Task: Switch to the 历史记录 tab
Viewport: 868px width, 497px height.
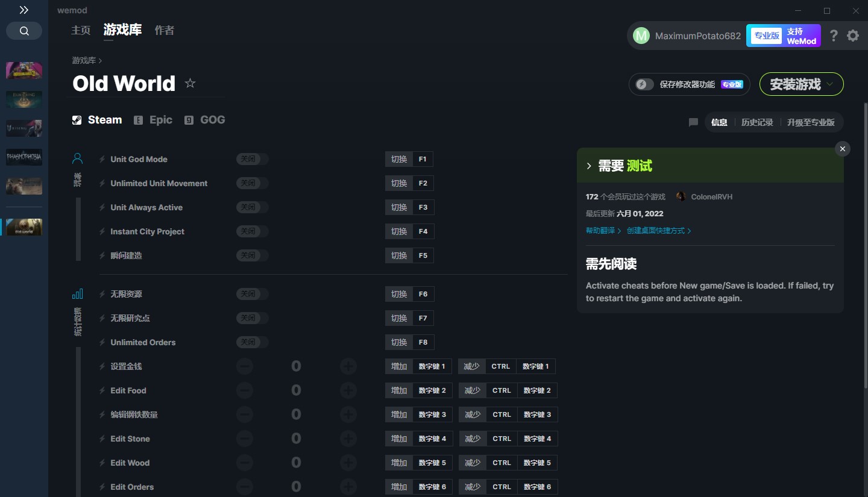Action: [x=757, y=122]
